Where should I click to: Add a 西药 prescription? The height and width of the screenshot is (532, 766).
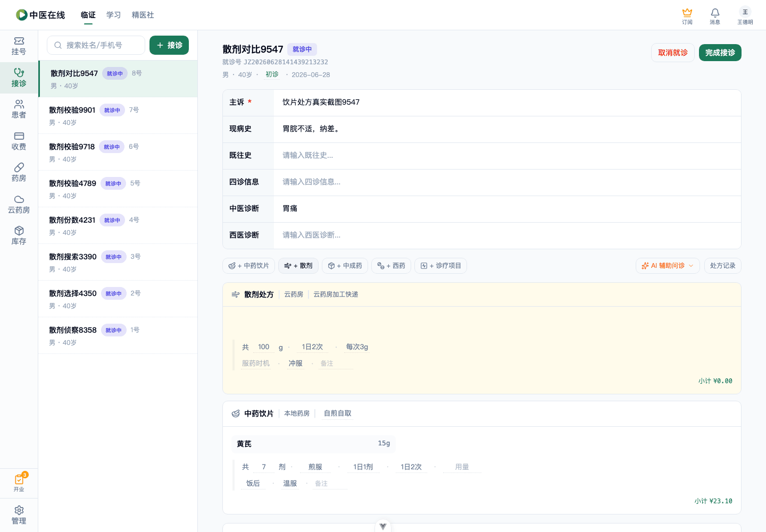(392, 266)
